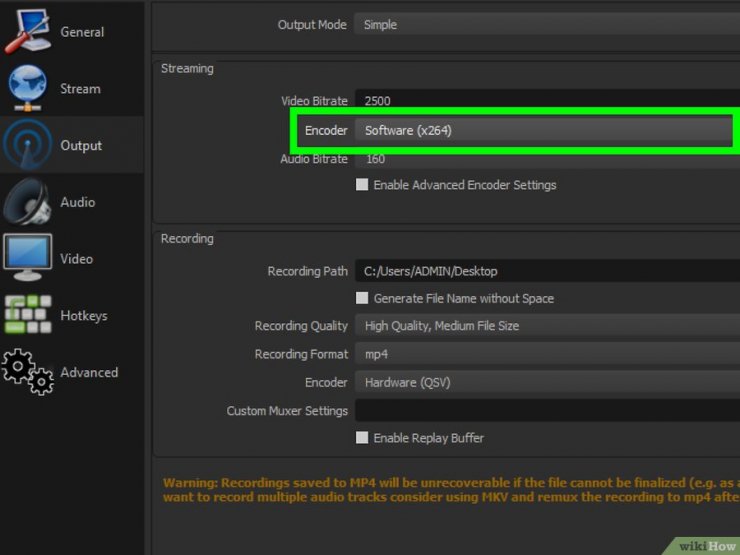The height and width of the screenshot is (555, 740).
Task: Tick Generate File Name without Space
Action: pyautogui.click(x=362, y=298)
